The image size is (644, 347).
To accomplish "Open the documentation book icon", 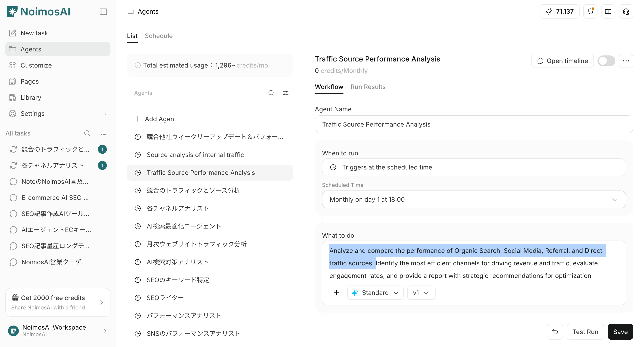I will tap(608, 11).
